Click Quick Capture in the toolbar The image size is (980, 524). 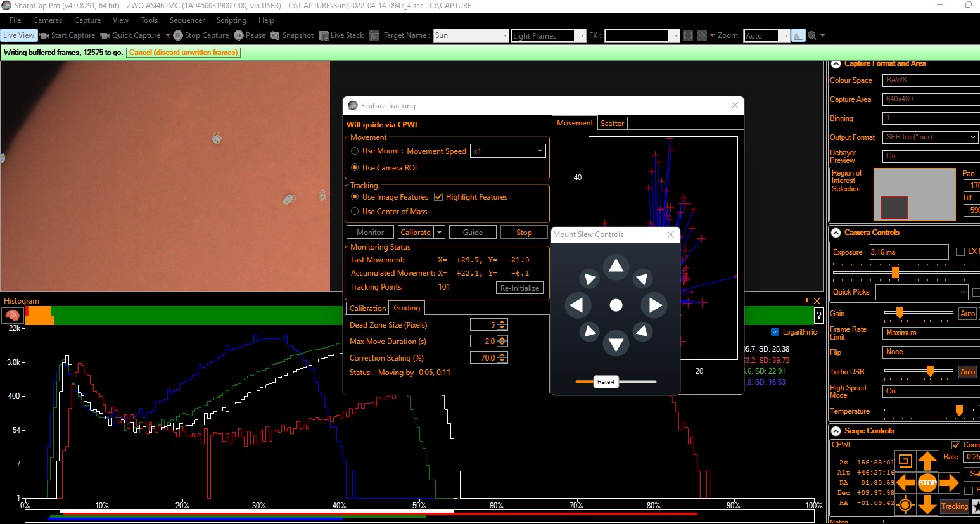130,35
